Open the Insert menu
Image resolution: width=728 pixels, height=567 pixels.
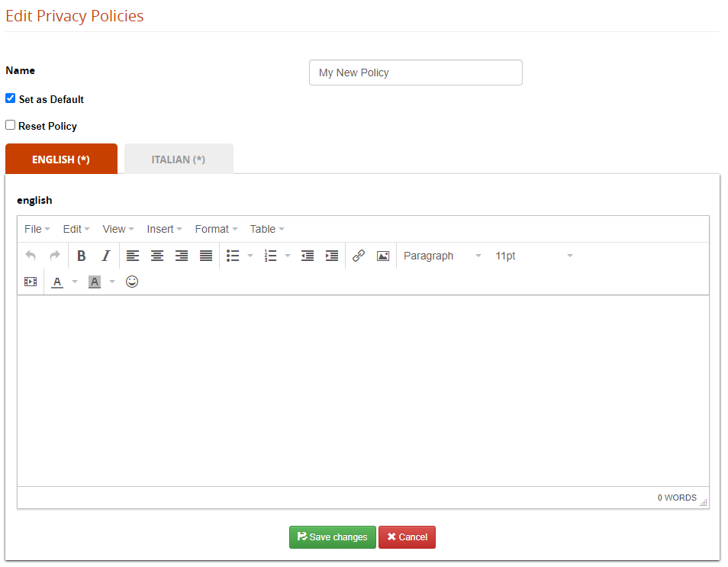point(164,229)
